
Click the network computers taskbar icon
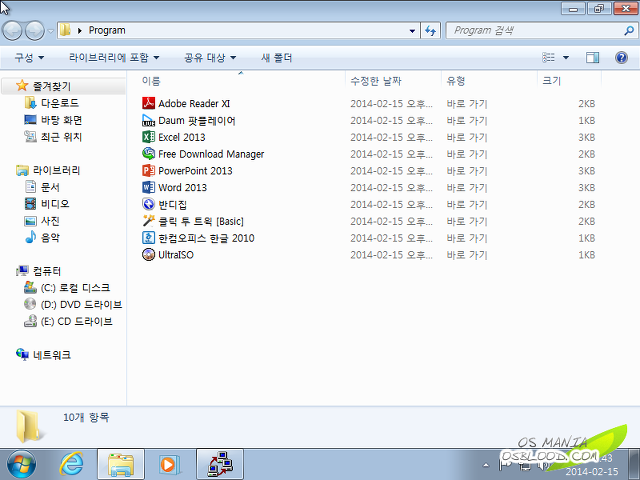[x=220, y=464]
